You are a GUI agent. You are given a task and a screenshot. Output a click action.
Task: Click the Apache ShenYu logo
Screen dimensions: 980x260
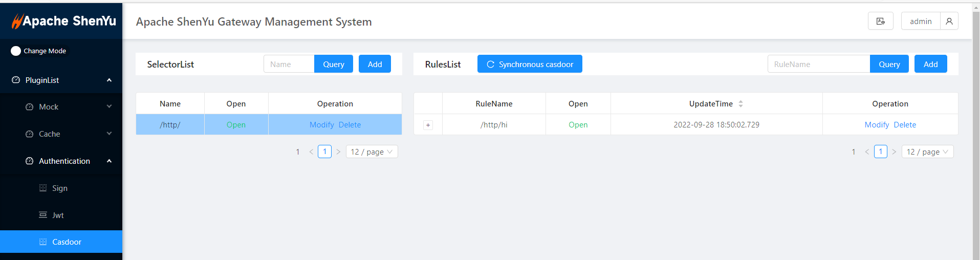64,21
